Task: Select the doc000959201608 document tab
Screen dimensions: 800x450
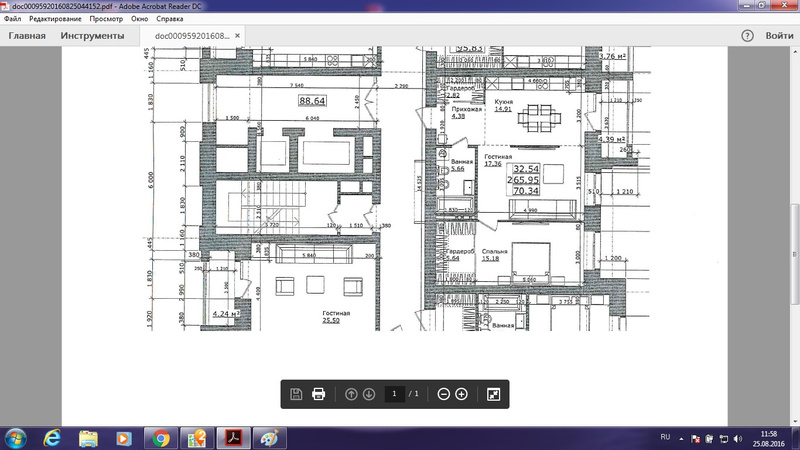Action: (192, 36)
